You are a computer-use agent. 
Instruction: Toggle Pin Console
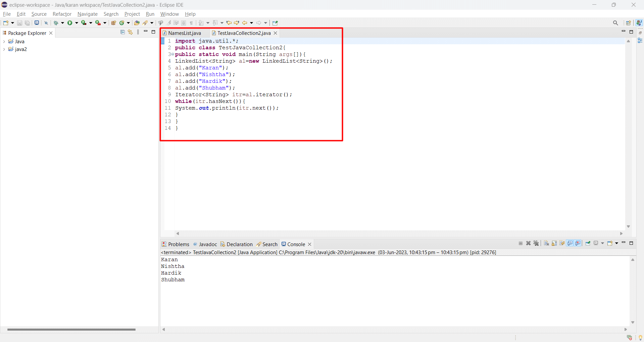click(x=588, y=243)
